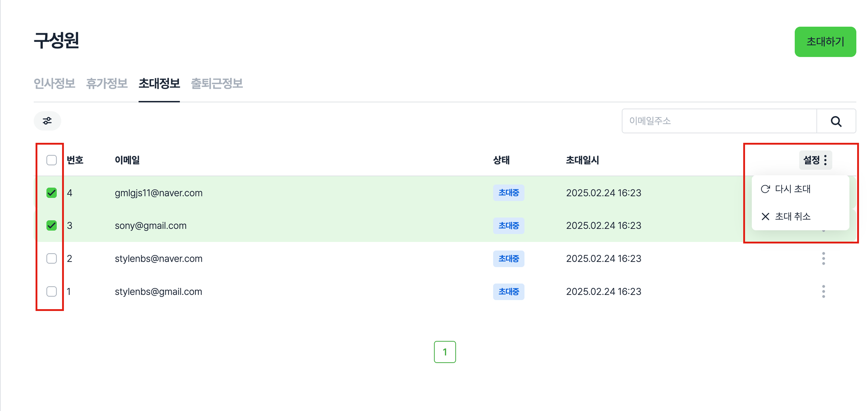Collapse the 설정 dropdown menu
868x411 pixels.
815,160
